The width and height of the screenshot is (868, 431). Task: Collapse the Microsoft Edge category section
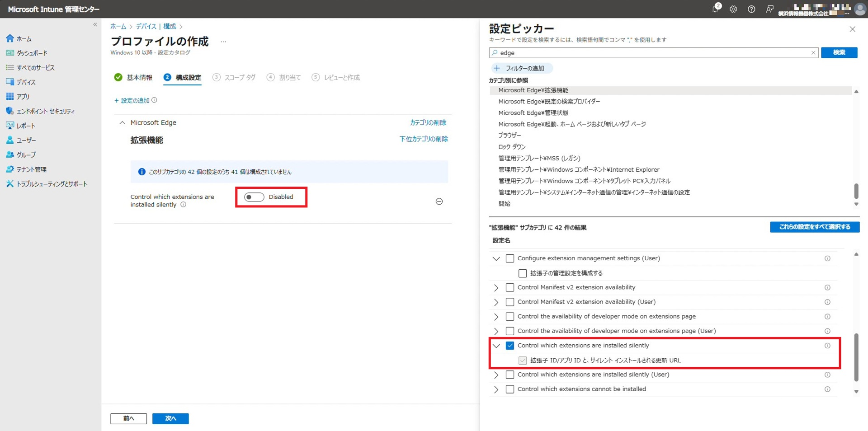[122, 123]
